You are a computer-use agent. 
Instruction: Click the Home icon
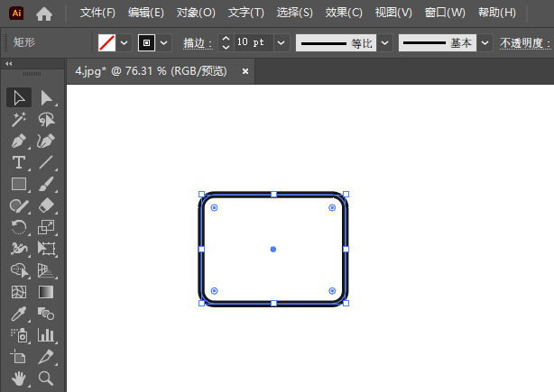coord(44,14)
